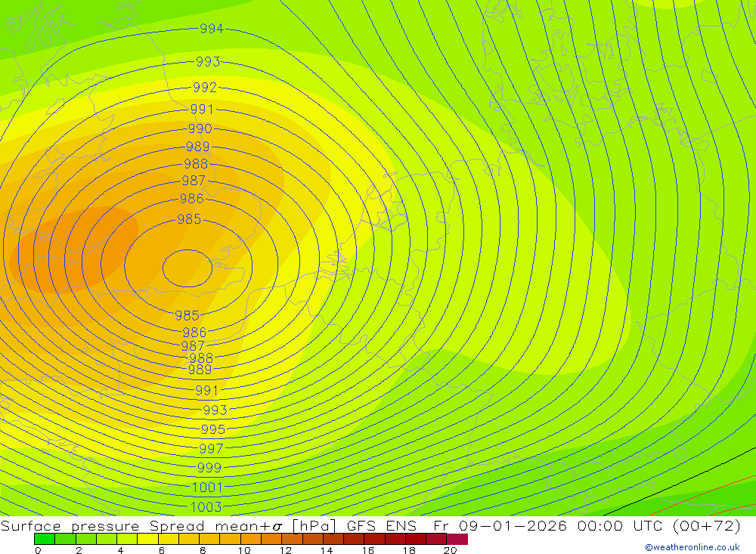The image size is (756, 554).
Task: Click the '09-01-2026' date in caption
Action: coord(513,525)
